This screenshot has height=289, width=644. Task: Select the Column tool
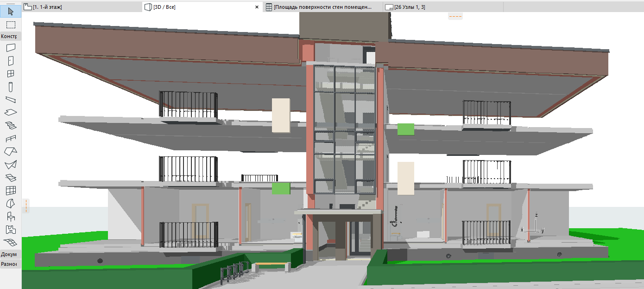pos(11,86)
